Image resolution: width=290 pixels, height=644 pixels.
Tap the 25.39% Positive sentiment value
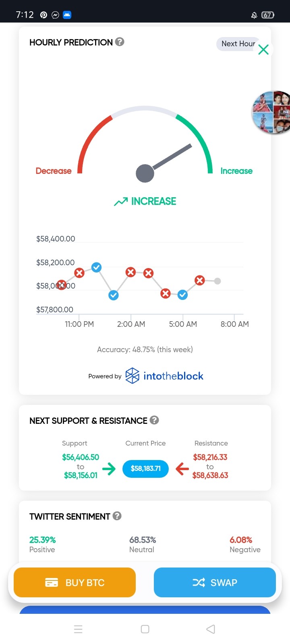tap(42, 540)
